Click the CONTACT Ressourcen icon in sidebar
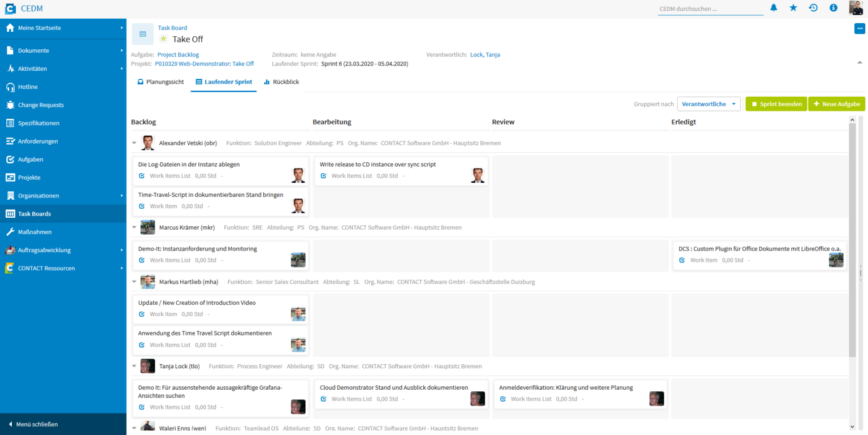Screen dimensions: 868x435 point(9,268)
